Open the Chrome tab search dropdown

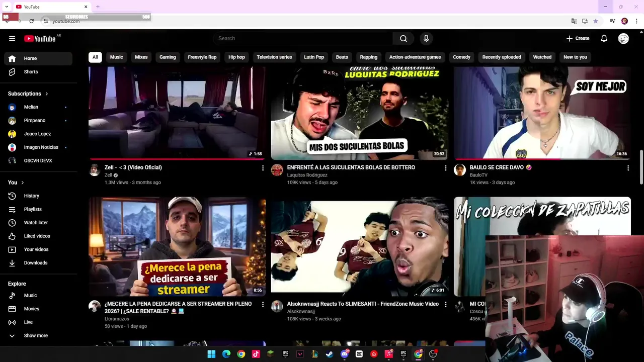pos(7,7)
